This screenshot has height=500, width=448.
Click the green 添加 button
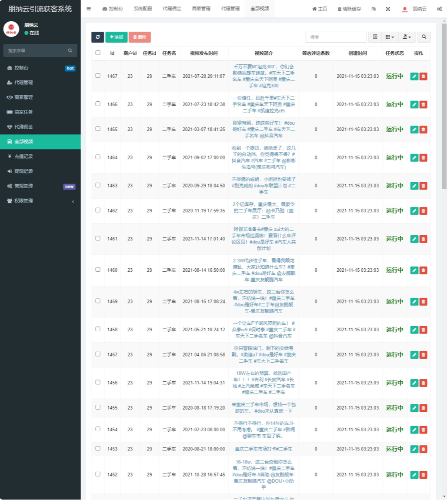tap(117, 37)
